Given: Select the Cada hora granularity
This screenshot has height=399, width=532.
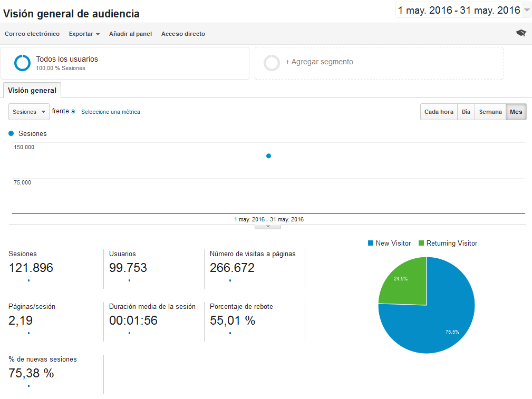Looking at the screenshot, I should point(439,112).
